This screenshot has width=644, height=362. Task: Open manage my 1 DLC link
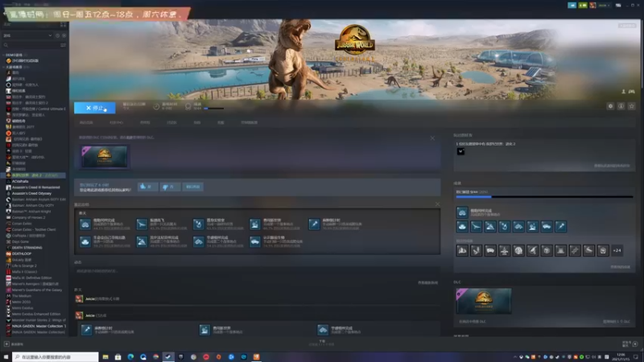click(x=616, y=321)
